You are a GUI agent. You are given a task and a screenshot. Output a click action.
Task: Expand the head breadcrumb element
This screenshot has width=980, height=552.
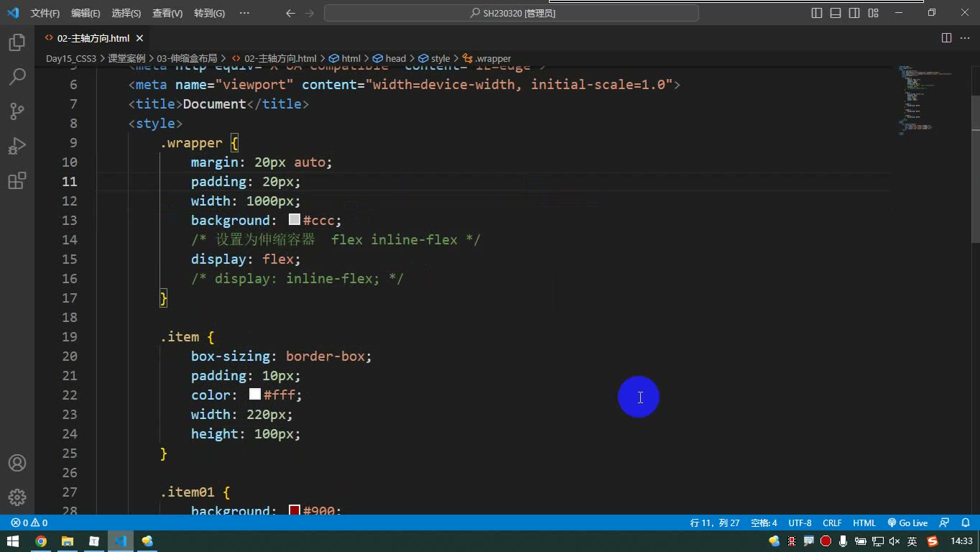[x=389, y=58]
